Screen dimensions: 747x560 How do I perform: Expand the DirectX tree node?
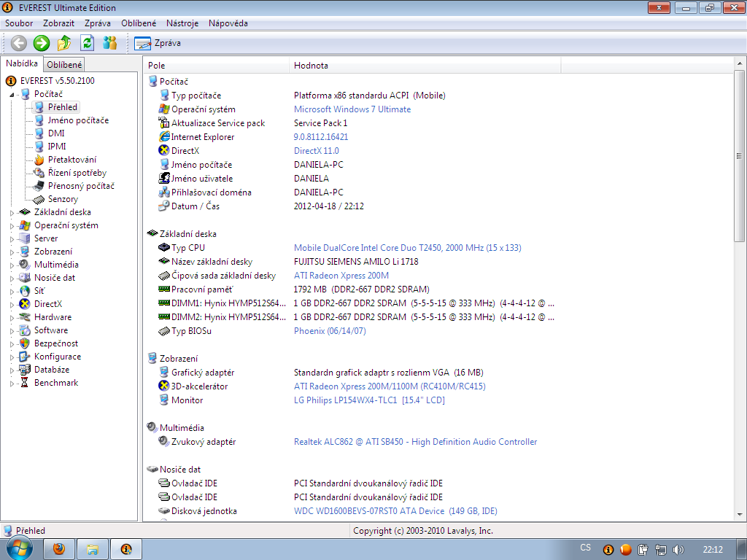point(12,305)
